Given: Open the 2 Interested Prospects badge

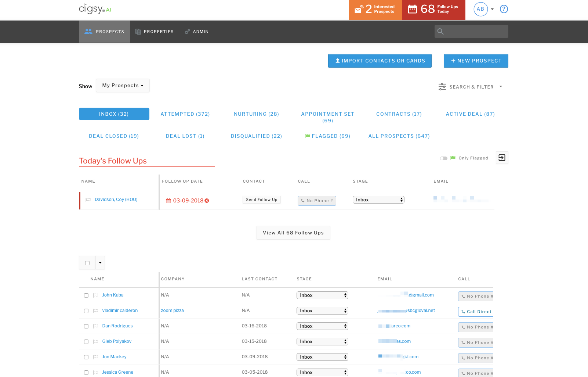Looking at the screenshot, I should click(x=375, y=10).
